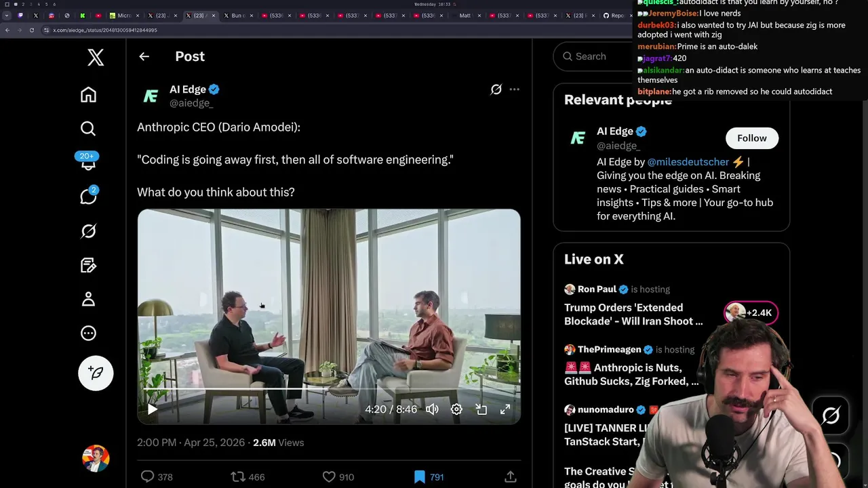Open Chat messages bubble icon in sidebar
868x488 pixels.
tap(88, 196)
